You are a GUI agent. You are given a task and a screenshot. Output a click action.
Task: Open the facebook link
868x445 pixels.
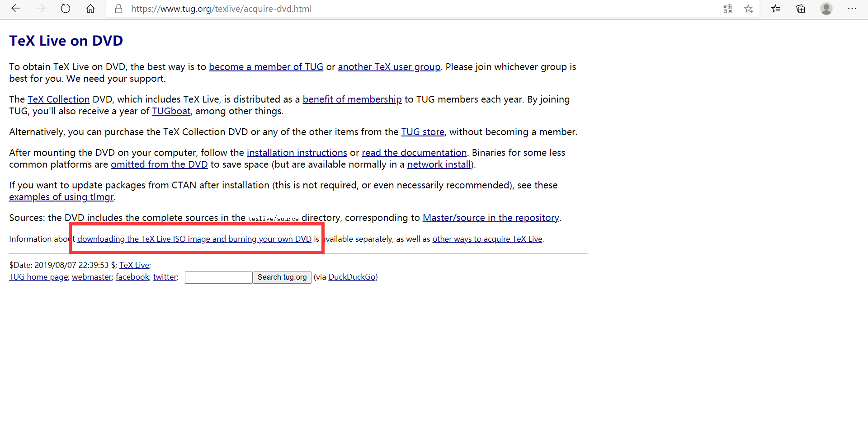[x=132, y=277]
